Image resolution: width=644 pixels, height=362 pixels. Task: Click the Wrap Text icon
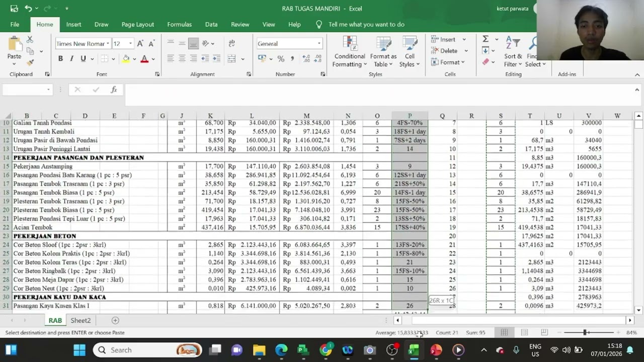point(231,44)
